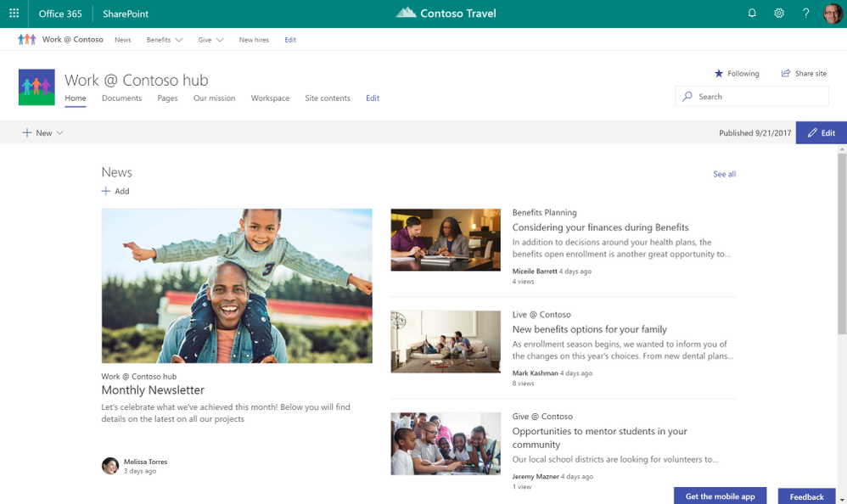
Task: Open the user profile picture menu
Action: [x=833, y=14]
